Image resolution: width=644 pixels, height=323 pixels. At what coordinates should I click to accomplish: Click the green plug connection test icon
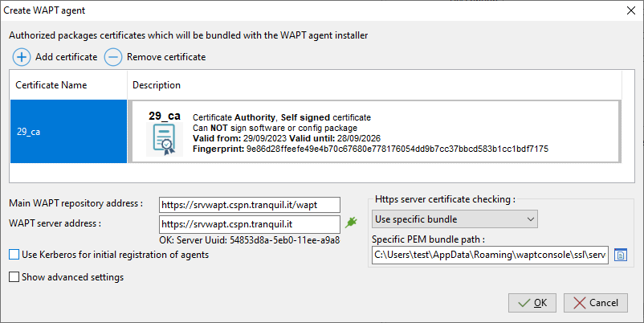pos(350,223)
